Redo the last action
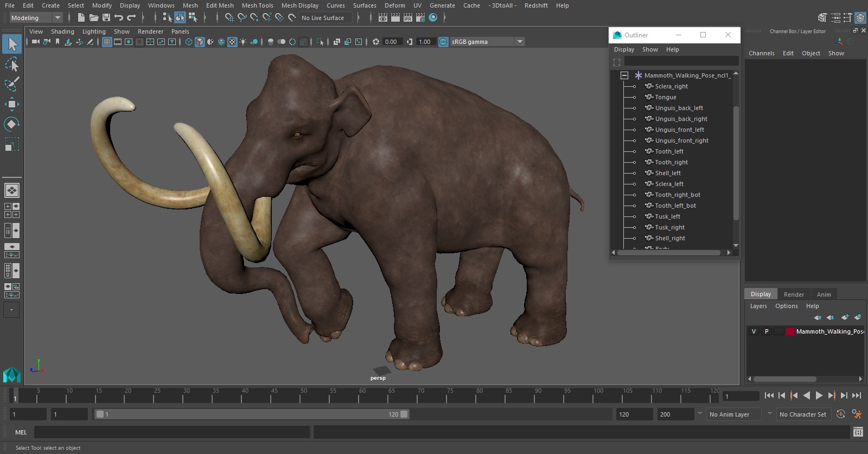The height and width of the screenshot is (454, 868). pyautogui.click(x=131, y=18)
